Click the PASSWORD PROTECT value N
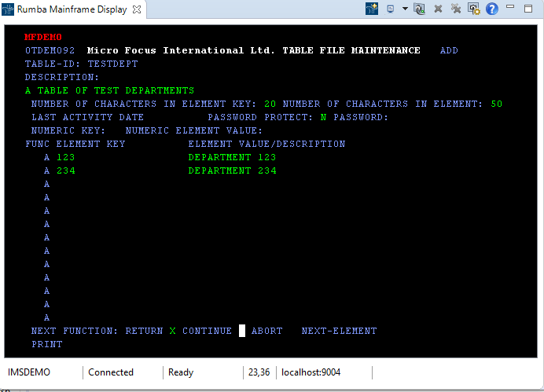 click(322, 117)
